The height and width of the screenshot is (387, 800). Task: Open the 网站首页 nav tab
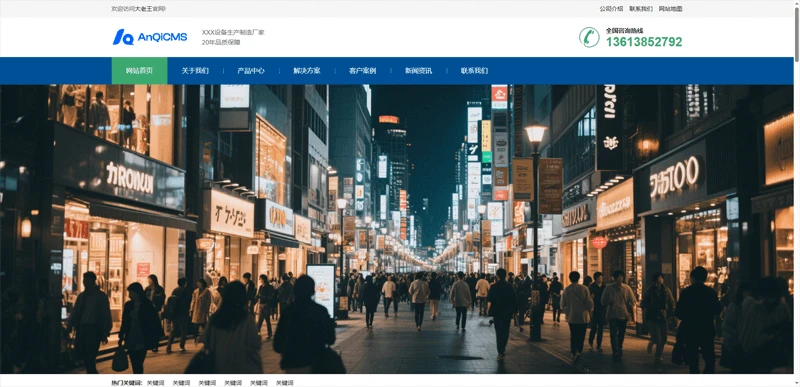coord(139,71)
